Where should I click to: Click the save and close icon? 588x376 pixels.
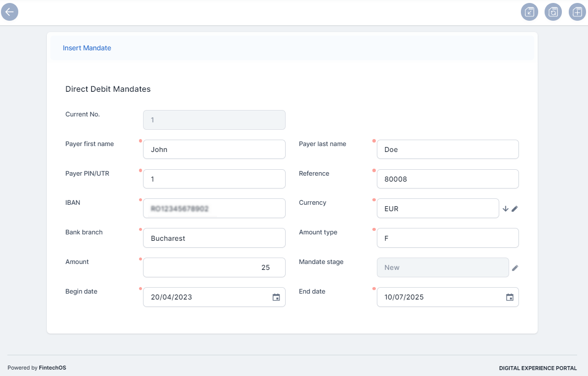coord(529,12)
